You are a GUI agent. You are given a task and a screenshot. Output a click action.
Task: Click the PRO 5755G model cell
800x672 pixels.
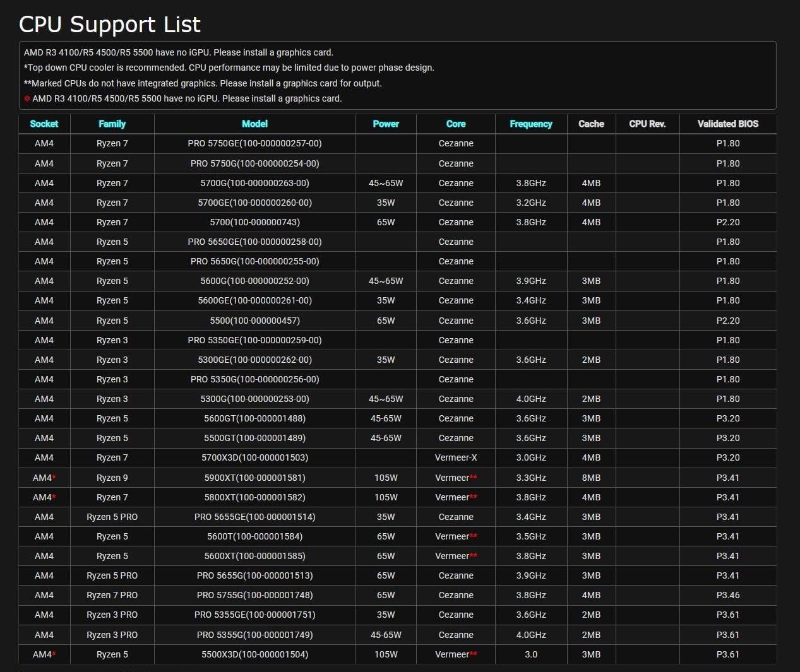pos(254,595)
